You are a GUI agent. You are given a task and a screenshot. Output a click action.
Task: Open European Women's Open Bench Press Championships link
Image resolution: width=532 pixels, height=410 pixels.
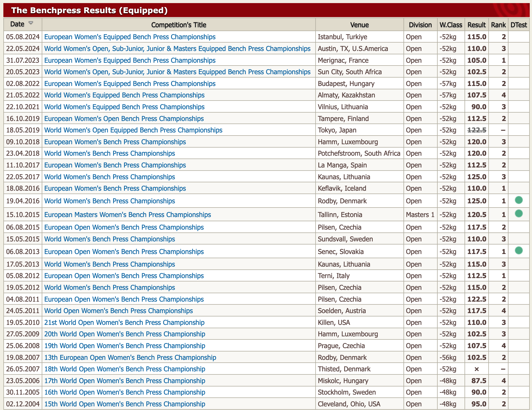click(124, 119)
